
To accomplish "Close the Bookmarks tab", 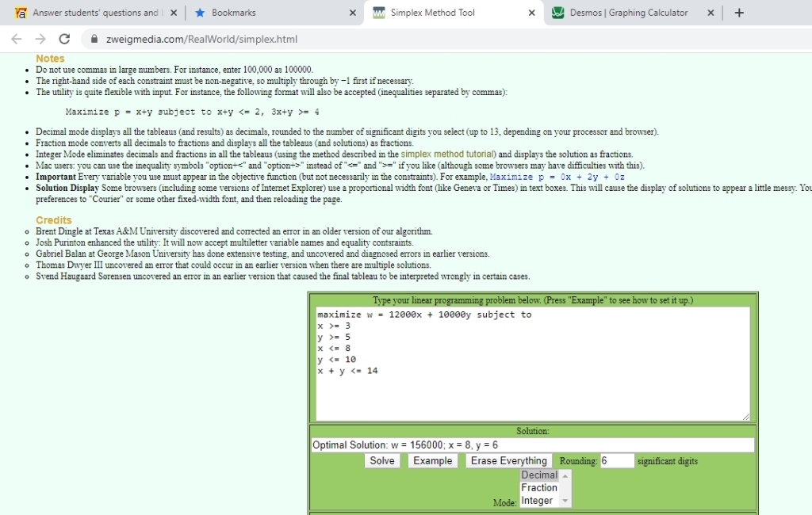I will pos(353,13).
